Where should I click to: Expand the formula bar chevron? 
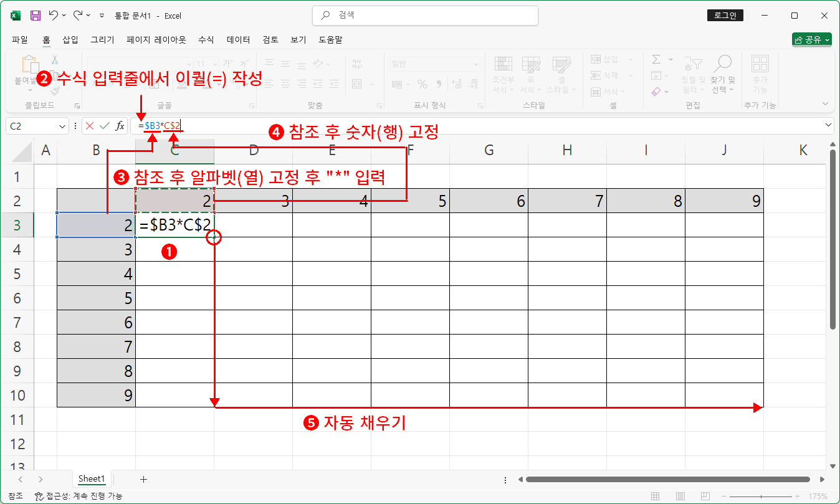pyautogui.click(x=828, y=125)
